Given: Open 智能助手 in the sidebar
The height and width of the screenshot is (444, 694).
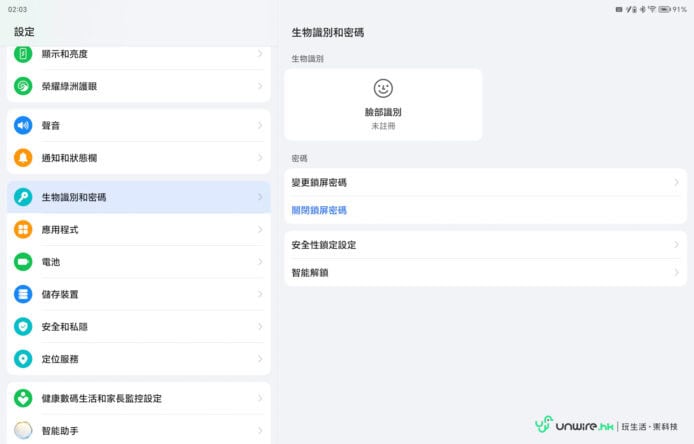Looking at the screenshot, I should 138,430.
